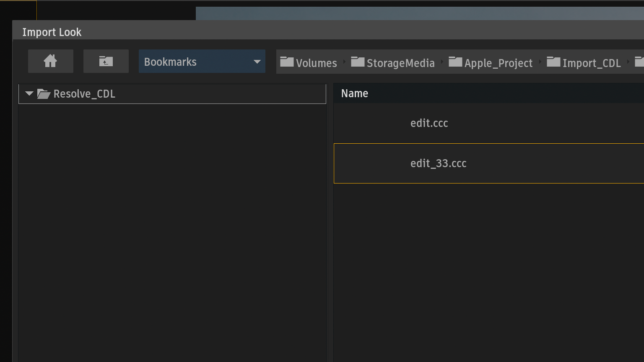Screen dimensions: 644x362
Task: Click the breadcrumb arrow after Apple_Project
Action: 540,62
